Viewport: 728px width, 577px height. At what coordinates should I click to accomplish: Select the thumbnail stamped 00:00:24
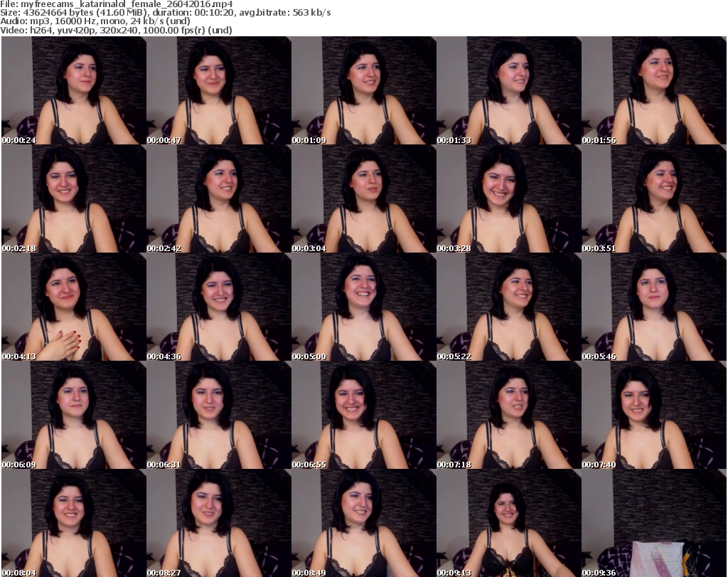click(x=74, y=90)
